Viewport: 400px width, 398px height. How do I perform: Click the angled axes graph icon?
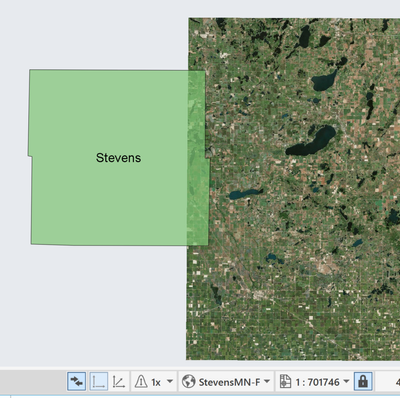tap(118, 382)
